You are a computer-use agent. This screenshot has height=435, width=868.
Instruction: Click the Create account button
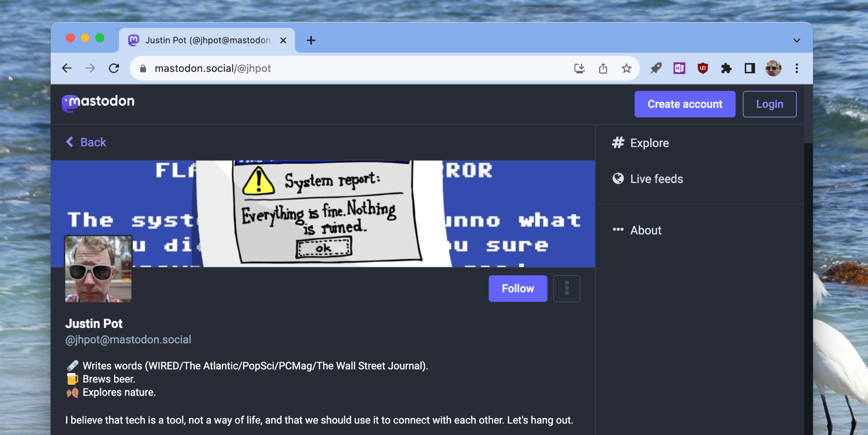[684, 104]
